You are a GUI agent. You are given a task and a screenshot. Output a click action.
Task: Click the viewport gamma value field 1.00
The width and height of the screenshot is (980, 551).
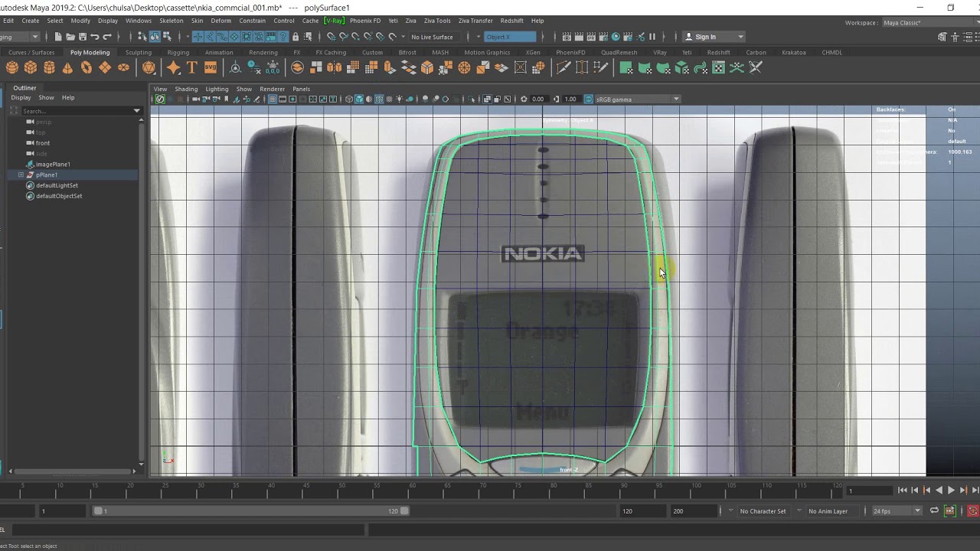[570, 99]
